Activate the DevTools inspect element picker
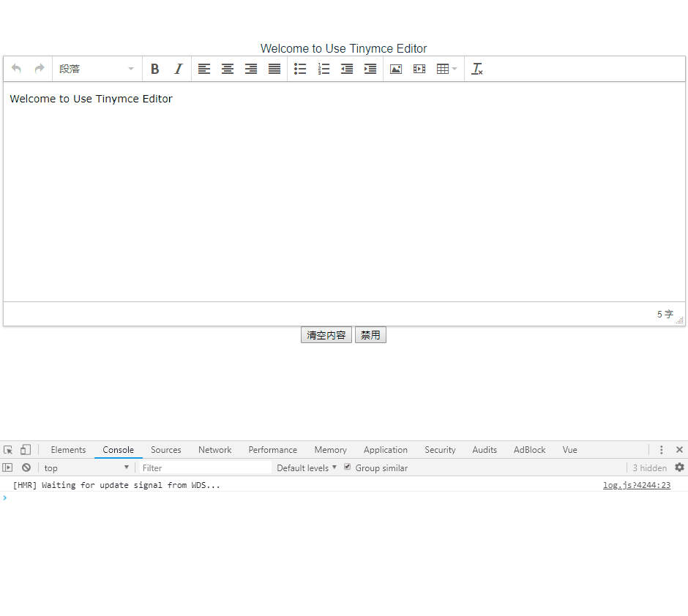This screenshot has height=616, width=688. point(8,450)
